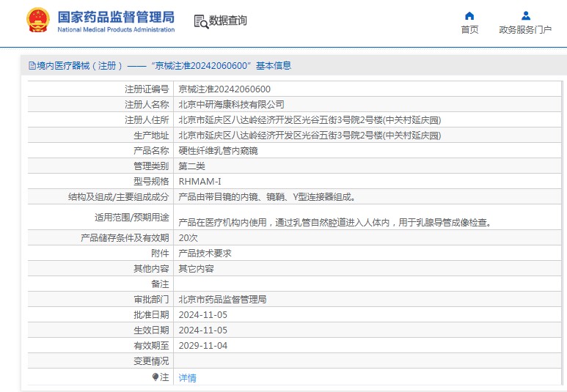Screen dimensions: 567x392
Task: Click the 首页 text link
Action: [x=469, y=30]
